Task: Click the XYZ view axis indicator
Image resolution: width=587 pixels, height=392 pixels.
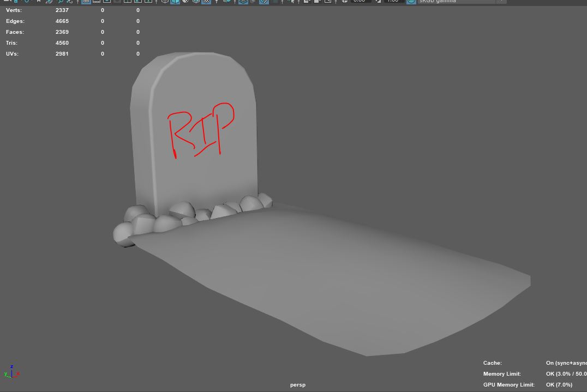Action: point(11,372)
